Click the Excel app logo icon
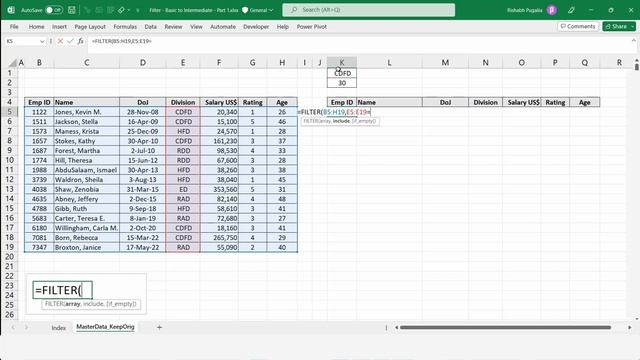Screen dimensions: 640x360 [11, 10]
